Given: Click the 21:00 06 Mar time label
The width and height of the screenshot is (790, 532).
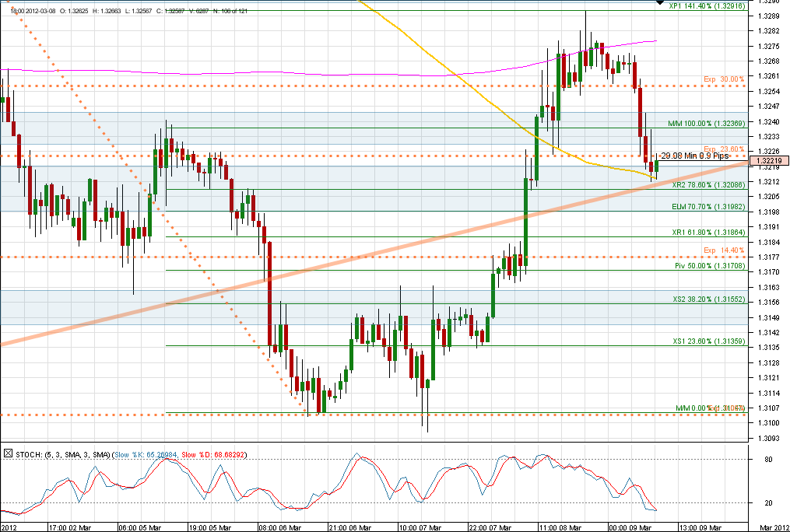Looking at the screenshot, I should click(349, 527).
